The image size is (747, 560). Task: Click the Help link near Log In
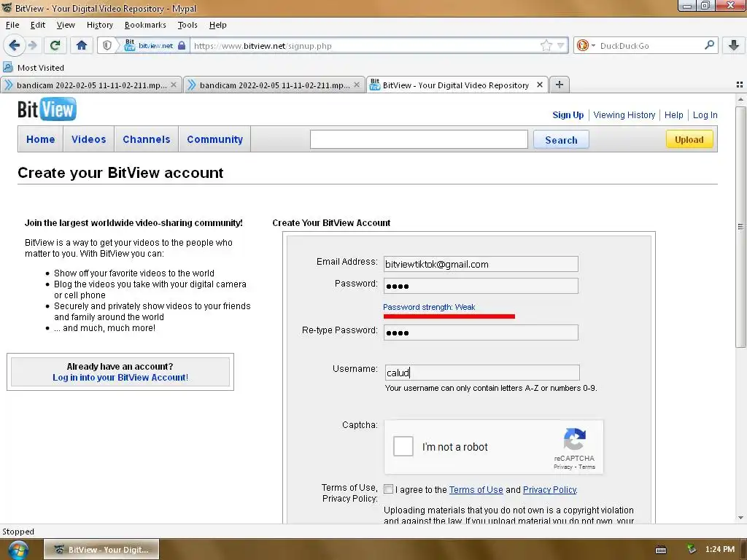pyautogui.click(x=673, y=114)
